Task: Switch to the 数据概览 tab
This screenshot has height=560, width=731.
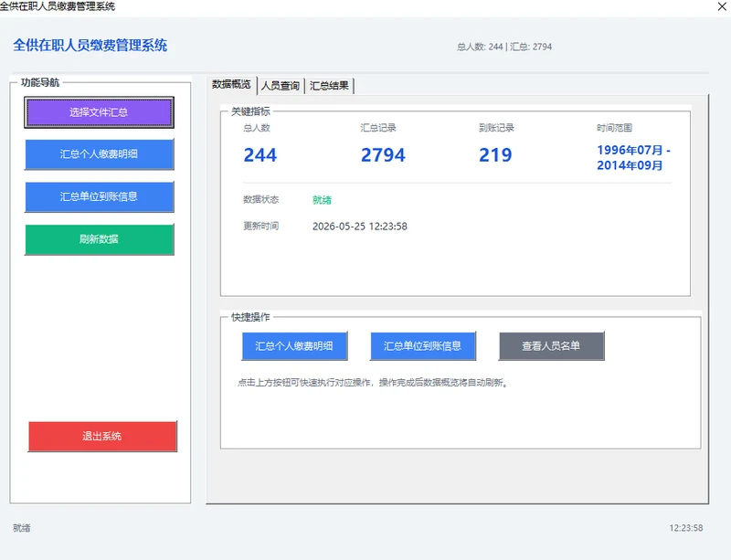Action: (231, 84)
